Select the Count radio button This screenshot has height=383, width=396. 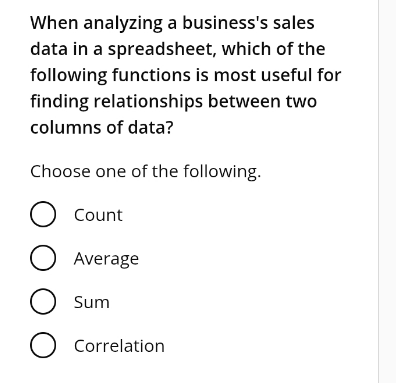click(x=43, y=214)
